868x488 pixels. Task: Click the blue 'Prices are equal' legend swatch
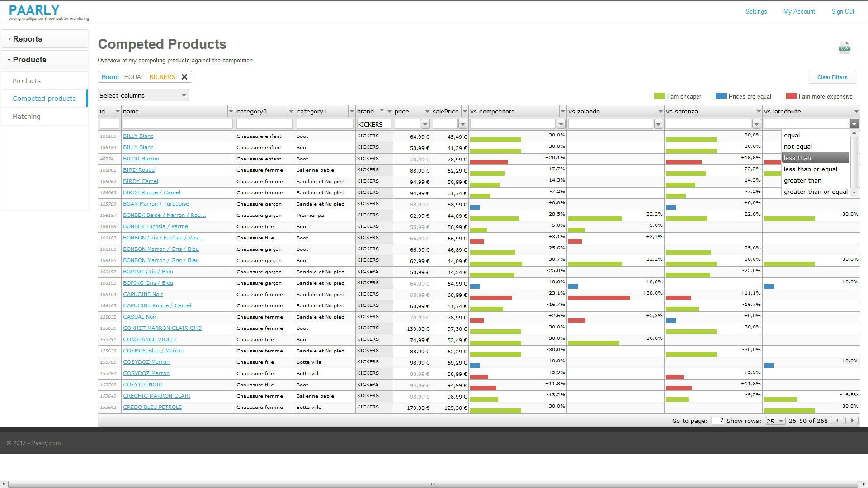[x=721, y=96]
